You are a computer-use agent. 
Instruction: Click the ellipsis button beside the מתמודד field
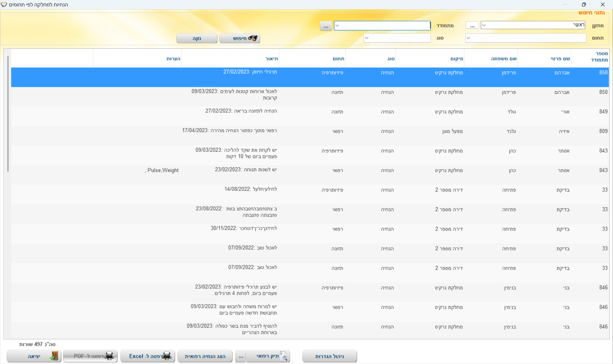pos(326,26)
